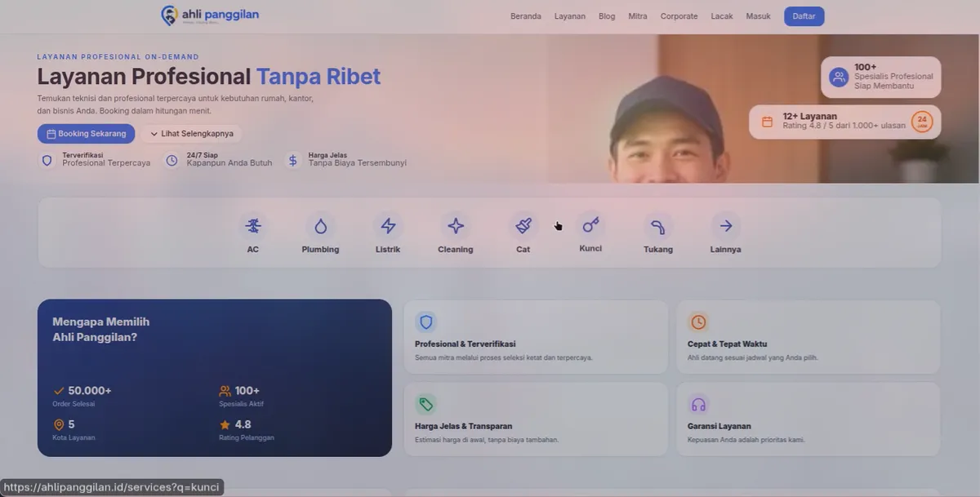This screenshot has height=497, width=980.
Task: Open the Corporate navigation item
Action: pyautogui.click(x=679, y=16)
